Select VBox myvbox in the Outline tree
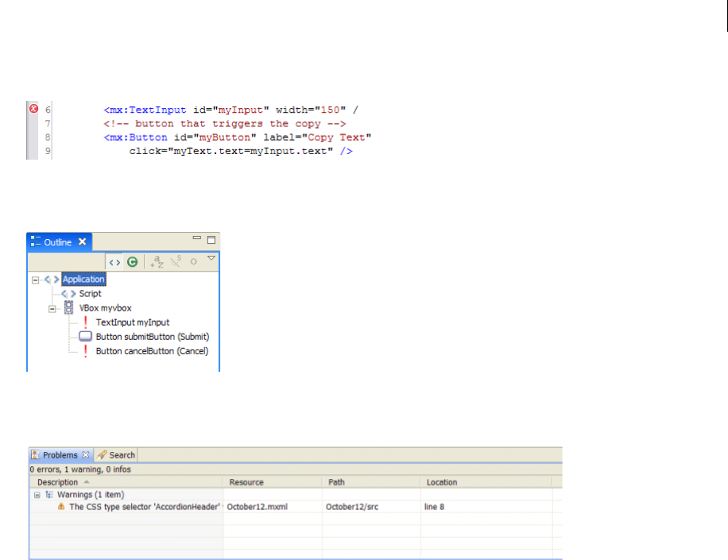728x560 pixels. [x=106, y=308]
